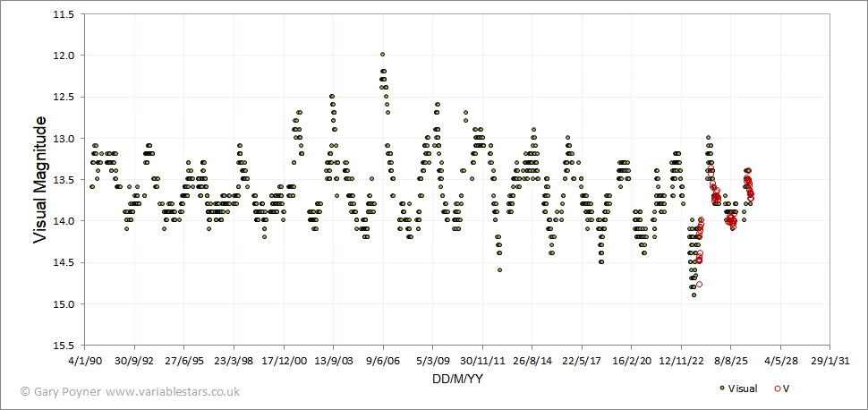This screenshot has height=410, width=868.
Task: Click the date label 16/2/20
Action: click(x=631, y=360)
